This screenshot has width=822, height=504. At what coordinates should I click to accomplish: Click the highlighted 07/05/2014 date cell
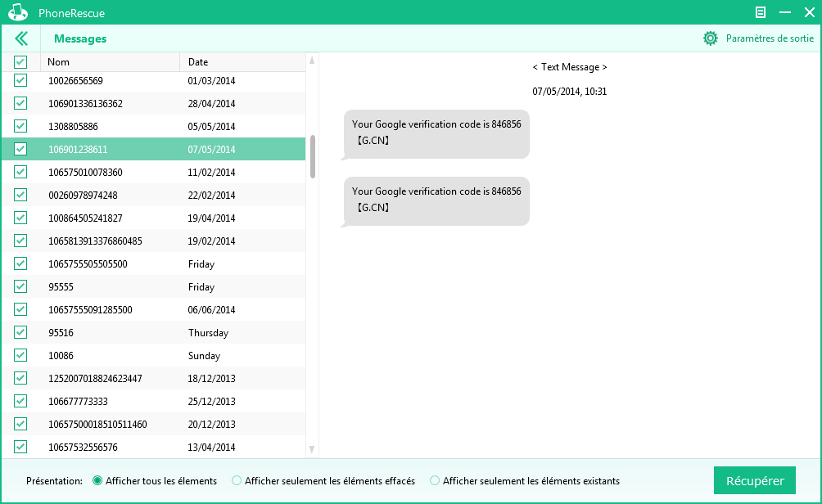211,149
